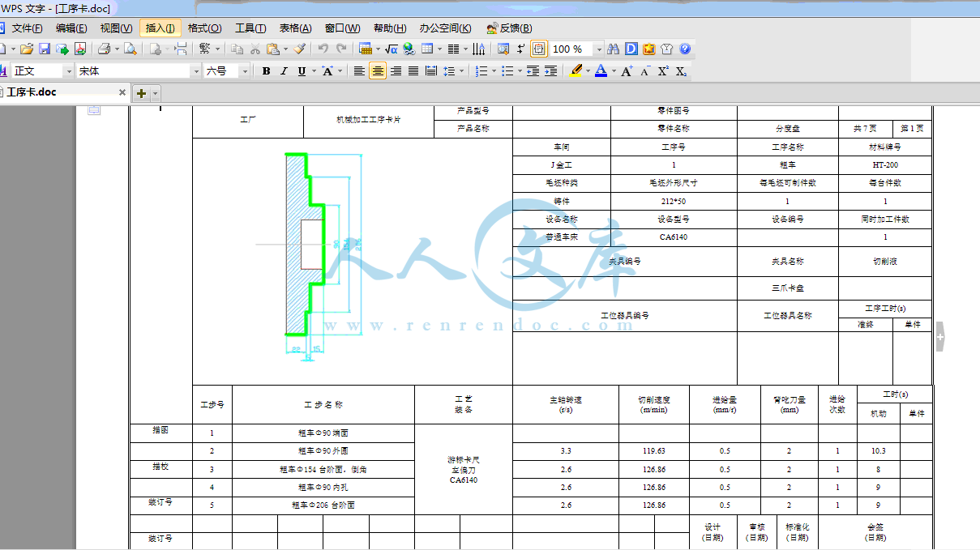Image resolution: width=980 pixels, height=550 pixels.
Task: Decrease font size with the A- icon
Action: pos(646,71)
